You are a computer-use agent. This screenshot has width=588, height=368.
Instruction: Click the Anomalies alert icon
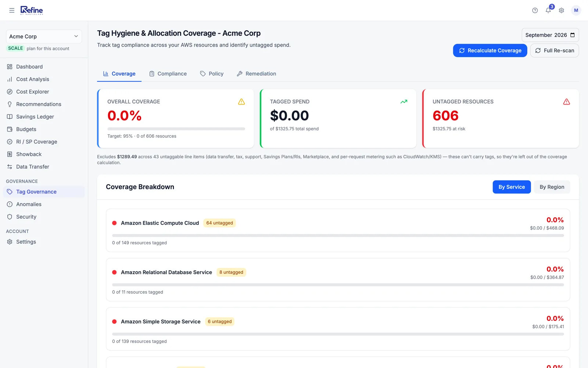10,204
